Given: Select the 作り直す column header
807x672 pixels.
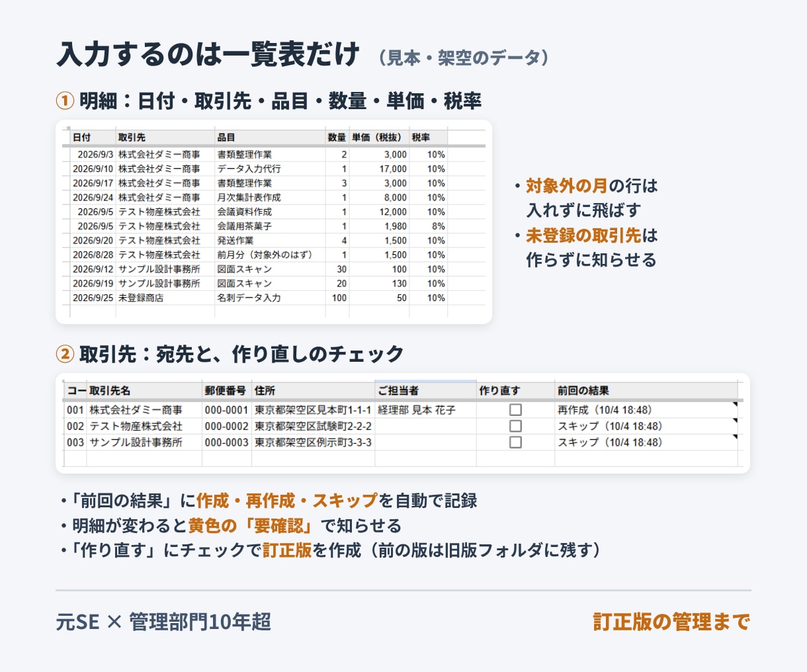Looking at the screenshot, I should pos(515,390).
